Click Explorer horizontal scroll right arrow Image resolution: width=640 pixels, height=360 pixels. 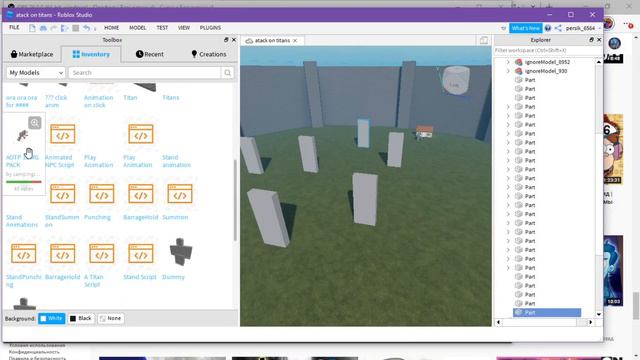[x=591, y=322]
